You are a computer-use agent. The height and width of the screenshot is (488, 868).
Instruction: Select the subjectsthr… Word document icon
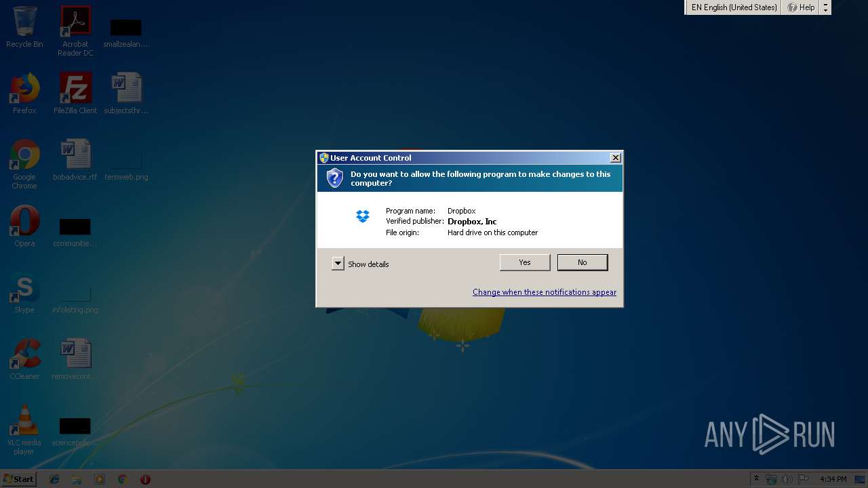(126, 94)
